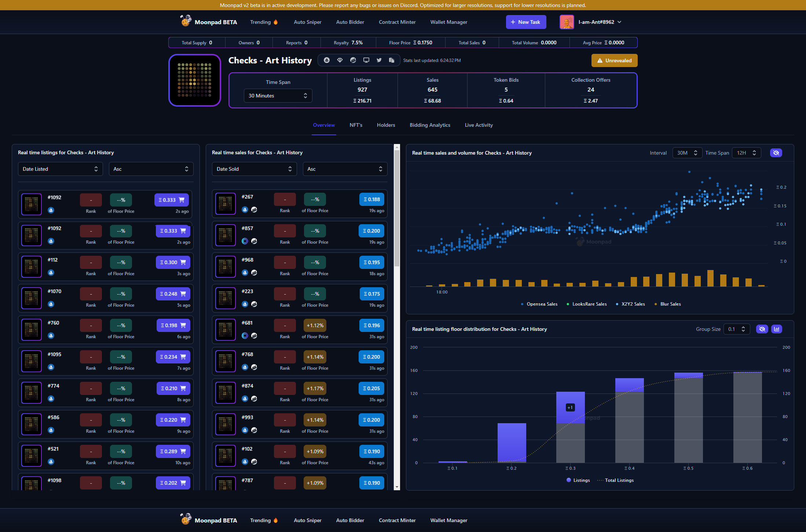
Task: Expand the I-am-Ant#8962 account menu
Action: pyautogui.click(x=600, y=22)
